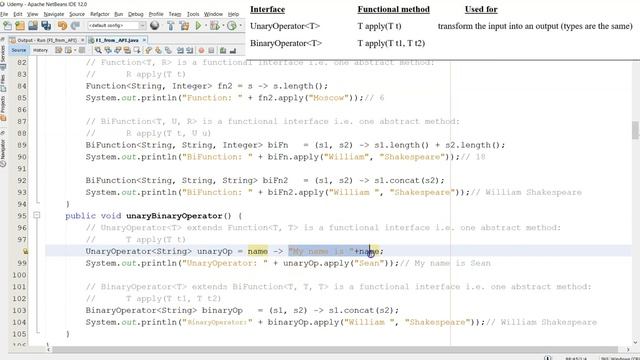Screen dimensions: 640x360
Task: Open the Source menu
Action: coord(77,14)
